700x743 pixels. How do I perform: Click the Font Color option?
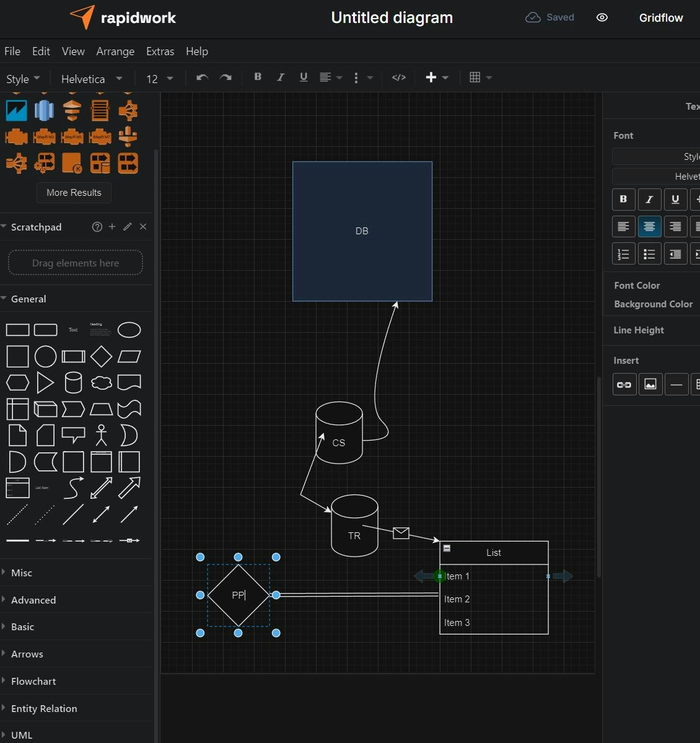coord(637,285)
